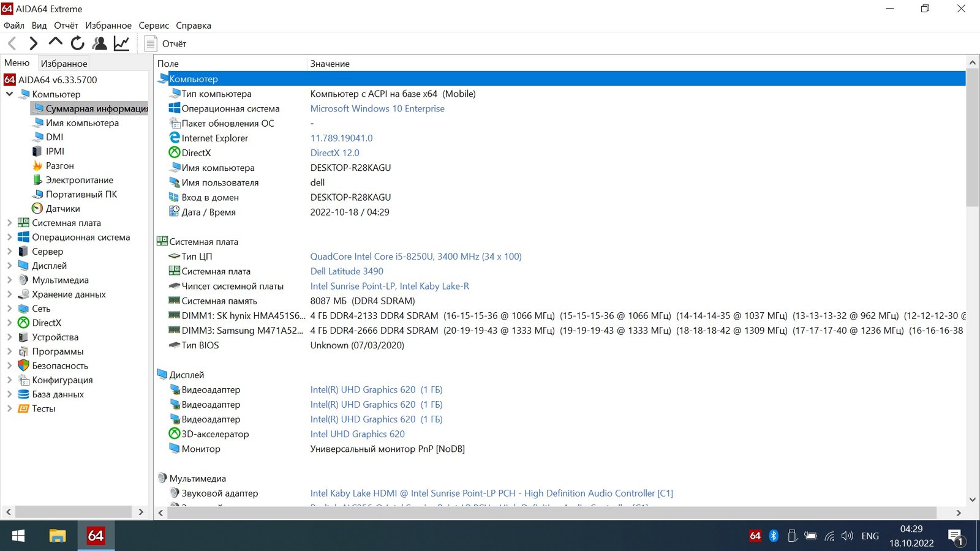Open Intel Kaby Lake HDMI audio link
The width and height of the screenshot is (980, 551).
click(x=491, y=493)
